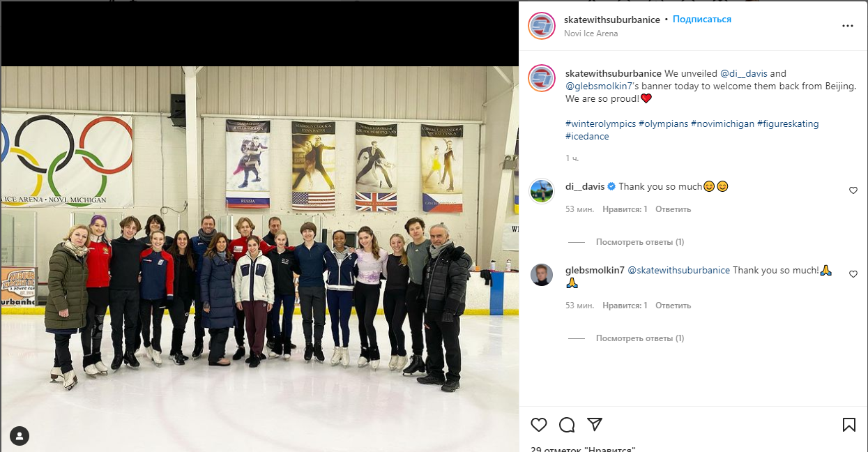868x452 pixels.
Task: Open the tagged people icon on the photo
Action: tap(20, 437)
